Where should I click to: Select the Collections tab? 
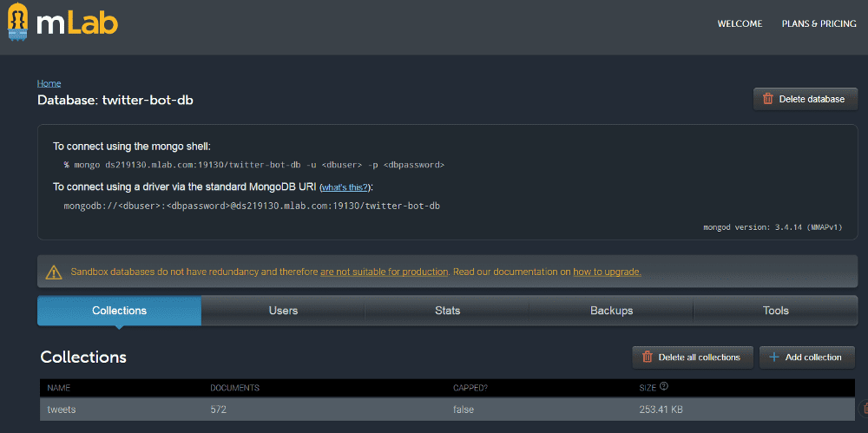(x=119, y=311)
